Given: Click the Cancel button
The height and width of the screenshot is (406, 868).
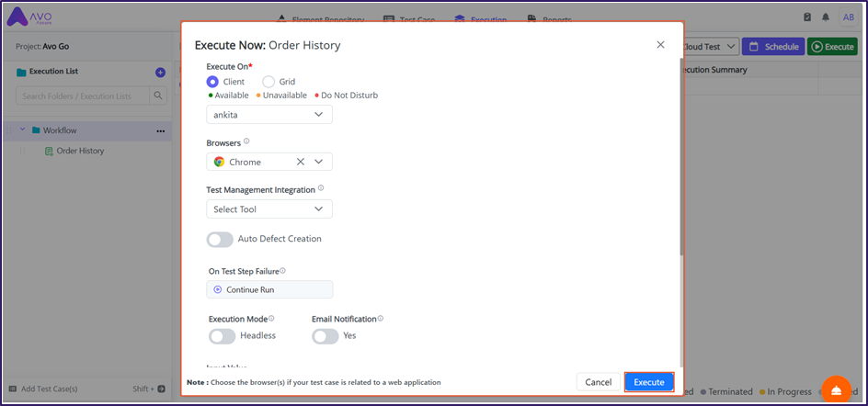Looking at the screenshot, I should tap(598, 382).
